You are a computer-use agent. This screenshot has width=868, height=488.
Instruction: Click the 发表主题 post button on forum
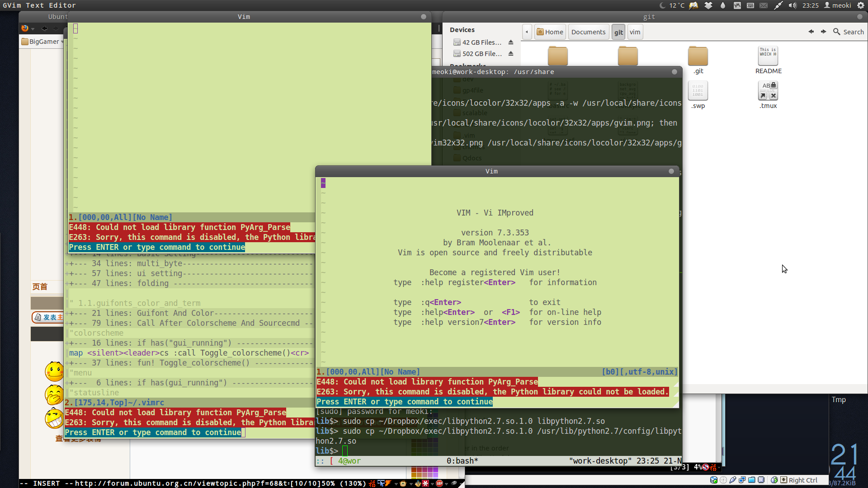click(x=48, y=317)
